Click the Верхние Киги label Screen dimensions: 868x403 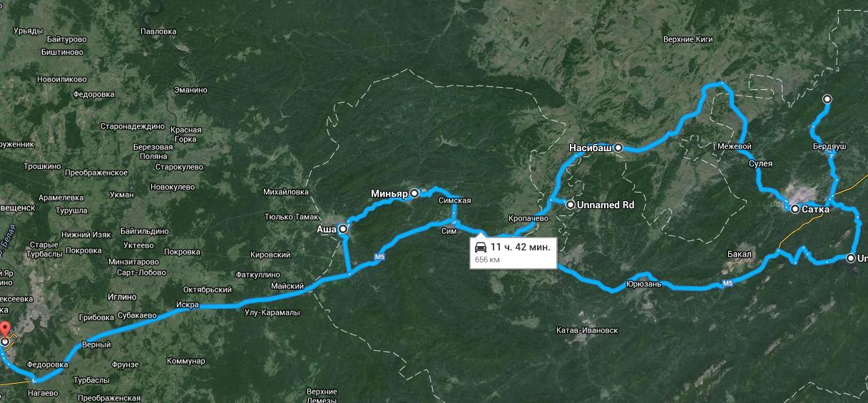click(688, 40)
